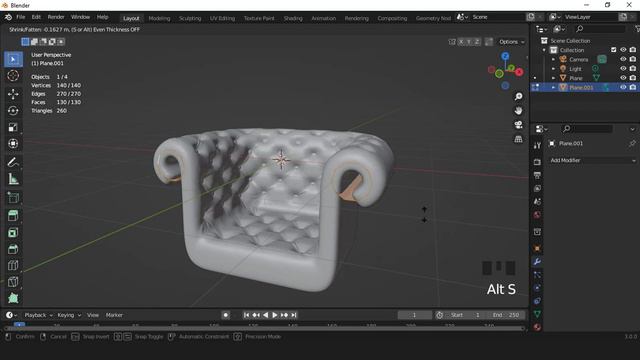
Task: Switch to the Sculpting workspace tab
Action: pos(190,18)
